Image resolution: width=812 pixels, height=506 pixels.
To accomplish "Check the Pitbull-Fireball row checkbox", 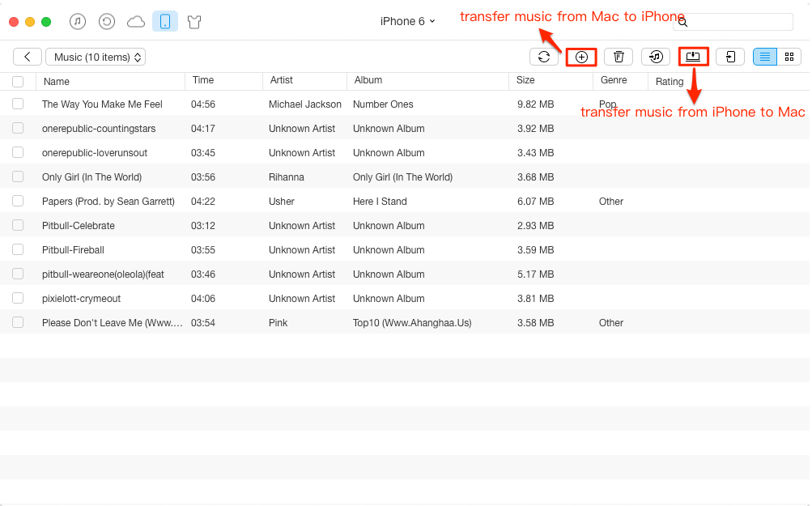I will (18, 249).
